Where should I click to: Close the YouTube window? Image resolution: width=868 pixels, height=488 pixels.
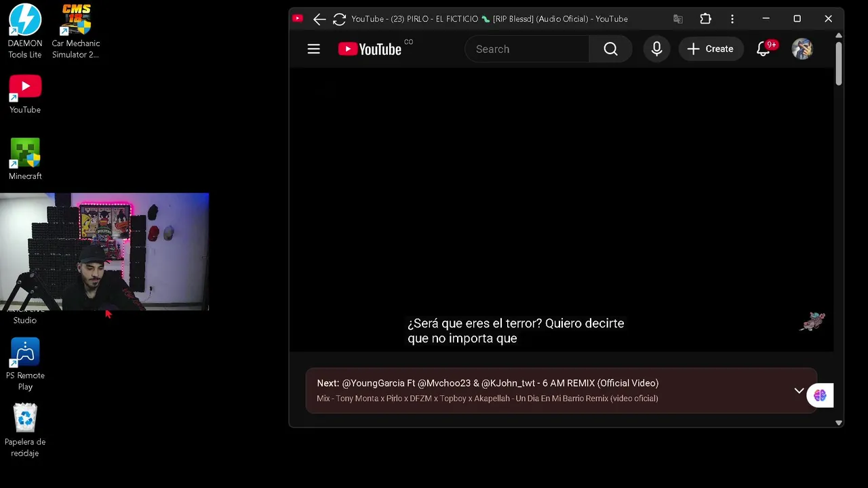[828, 19]
